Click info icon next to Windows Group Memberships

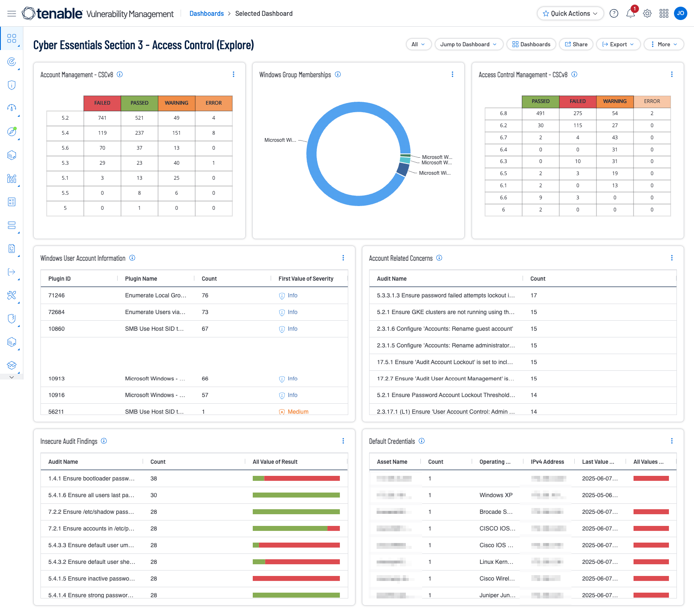pos(338,75)
